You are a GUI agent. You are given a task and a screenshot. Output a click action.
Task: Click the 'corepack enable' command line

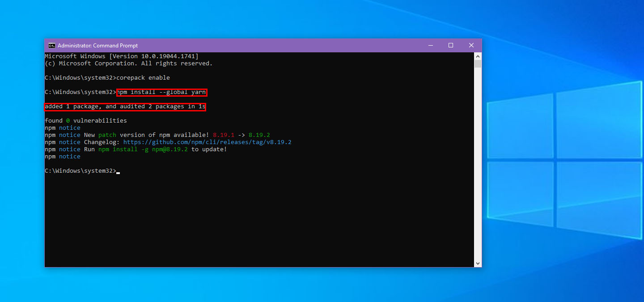pyautogui.click(x=142, y=77)
